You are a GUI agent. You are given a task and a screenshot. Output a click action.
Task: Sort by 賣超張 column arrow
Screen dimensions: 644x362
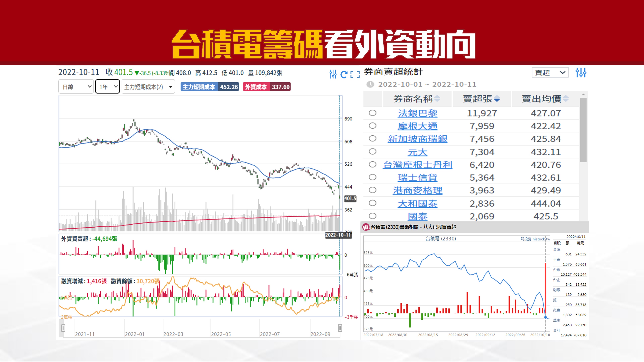pos(497,99)
